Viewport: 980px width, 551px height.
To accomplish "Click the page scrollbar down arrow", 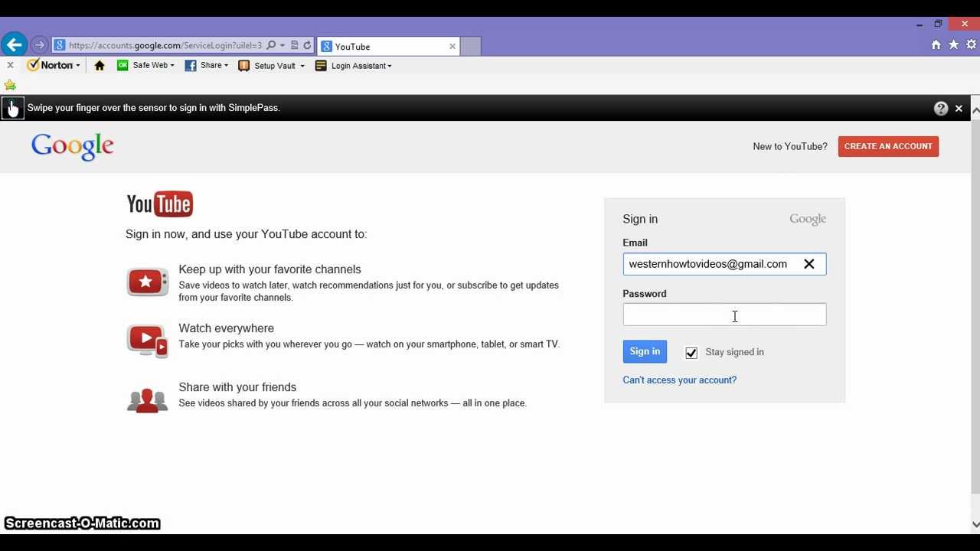I will (x=975, y=524).
